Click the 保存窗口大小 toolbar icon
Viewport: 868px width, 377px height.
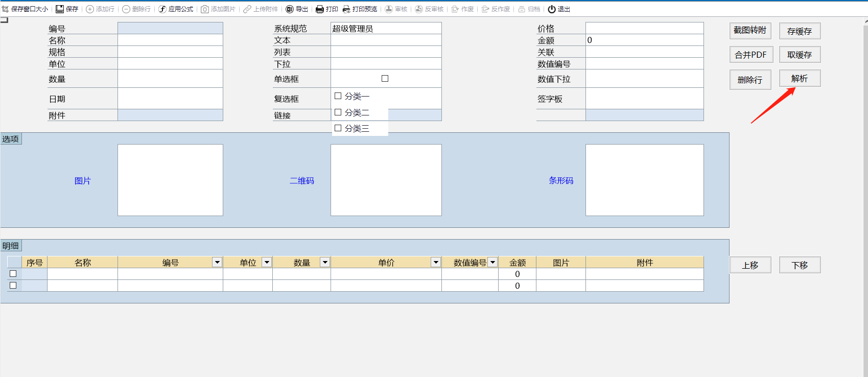pos(6,9)
